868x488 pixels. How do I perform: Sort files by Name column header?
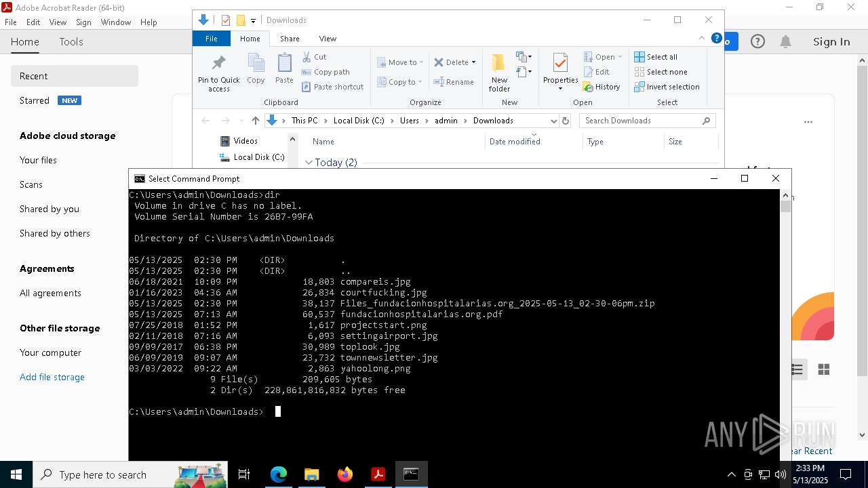point(323,142)
